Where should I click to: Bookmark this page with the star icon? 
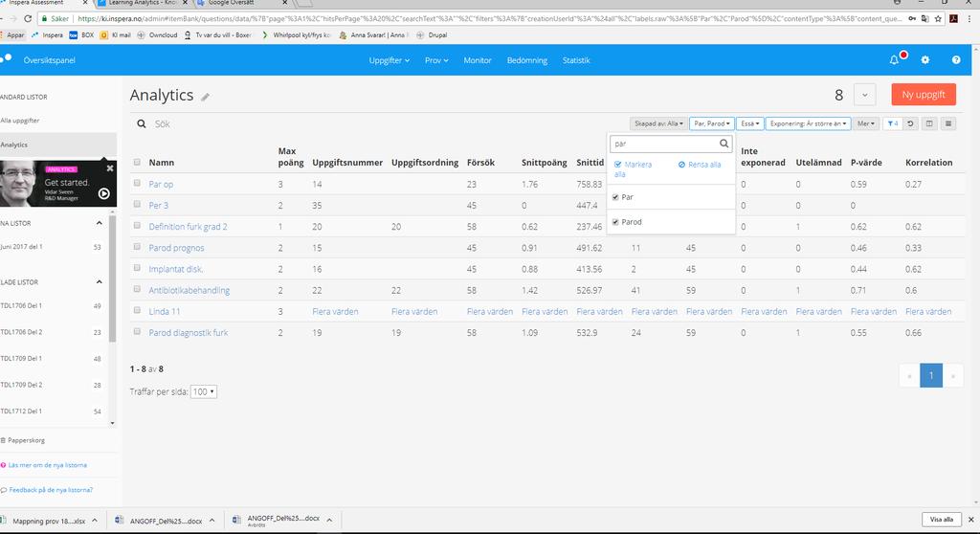click(x=938, y=19)
